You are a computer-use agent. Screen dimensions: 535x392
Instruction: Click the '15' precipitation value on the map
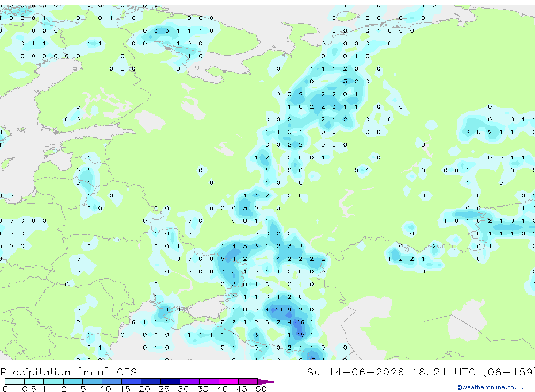301,335
